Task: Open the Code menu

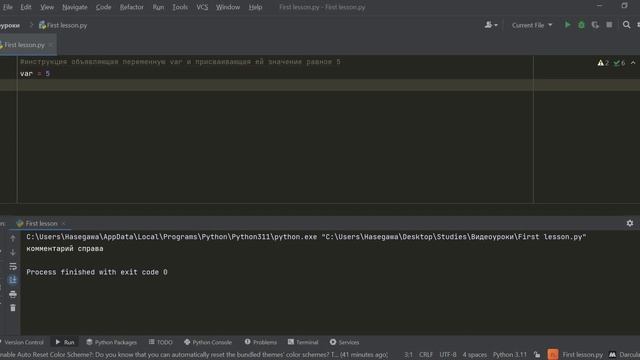Action: (x=103, y=7)
